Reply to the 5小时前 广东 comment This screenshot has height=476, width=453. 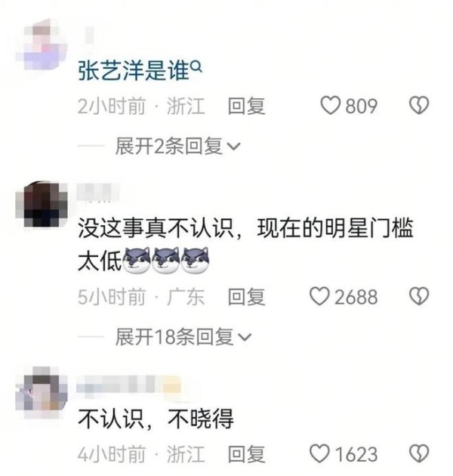(x=246, y=297)
